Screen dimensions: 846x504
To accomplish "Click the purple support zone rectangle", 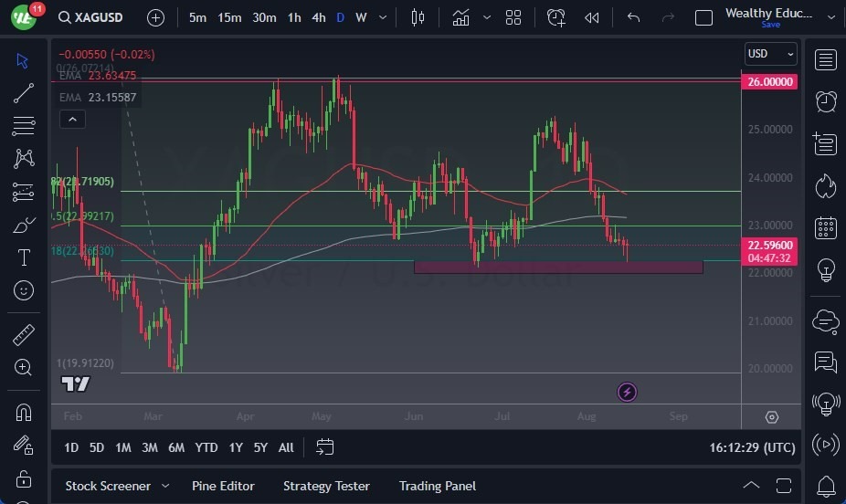I will (557, 268).
